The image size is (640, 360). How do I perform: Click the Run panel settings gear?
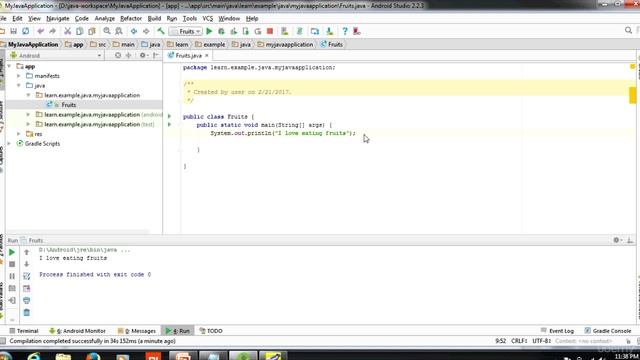pos(617,240)
